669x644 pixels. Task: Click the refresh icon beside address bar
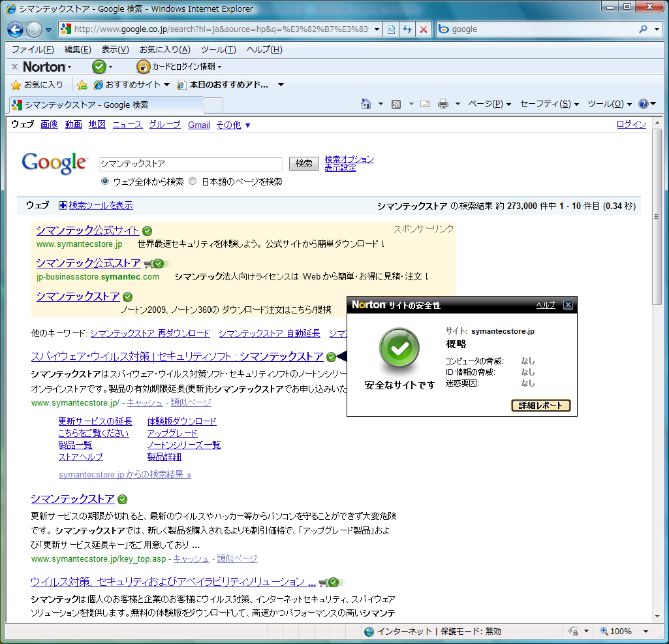407,29
